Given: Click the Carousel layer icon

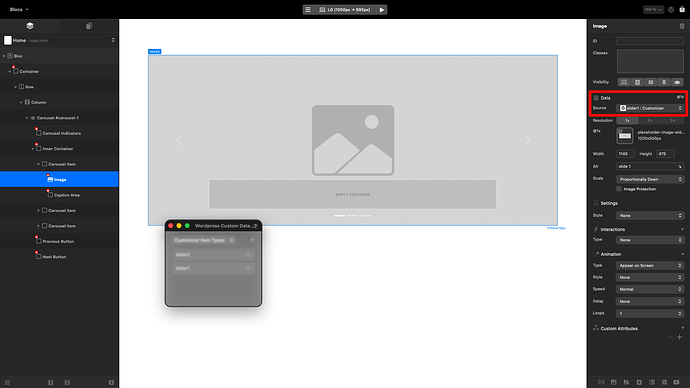Looking at the screenshot, I should (x=33, y=118).
